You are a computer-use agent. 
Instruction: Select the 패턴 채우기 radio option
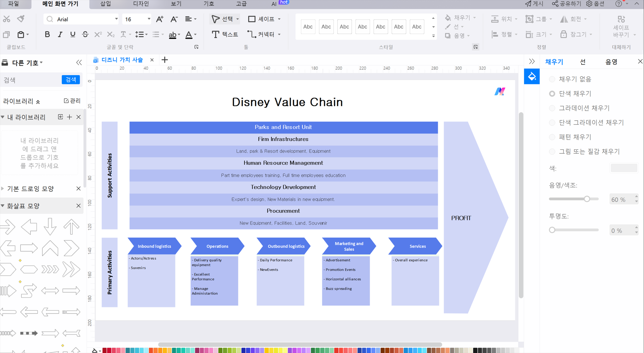552,137
